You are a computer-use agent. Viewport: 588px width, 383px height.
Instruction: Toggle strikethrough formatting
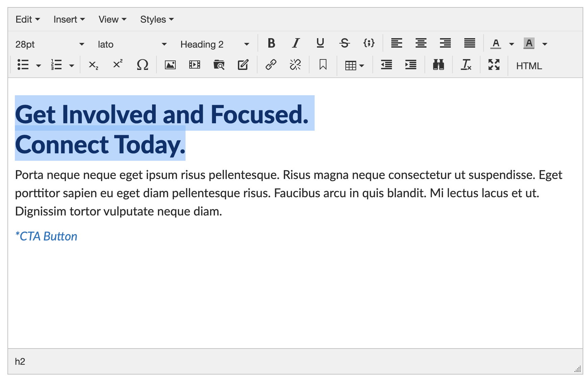tap(345, 43)
